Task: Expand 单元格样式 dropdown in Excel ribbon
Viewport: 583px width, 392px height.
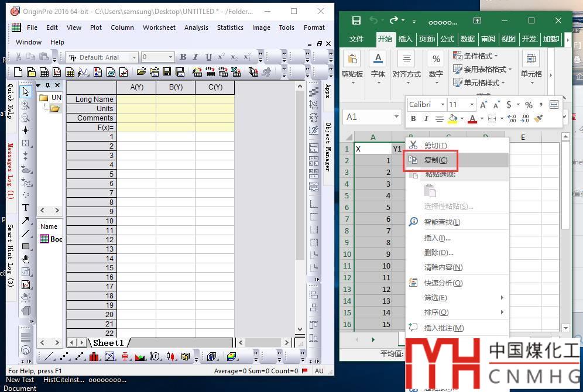Action: point(503,83)
